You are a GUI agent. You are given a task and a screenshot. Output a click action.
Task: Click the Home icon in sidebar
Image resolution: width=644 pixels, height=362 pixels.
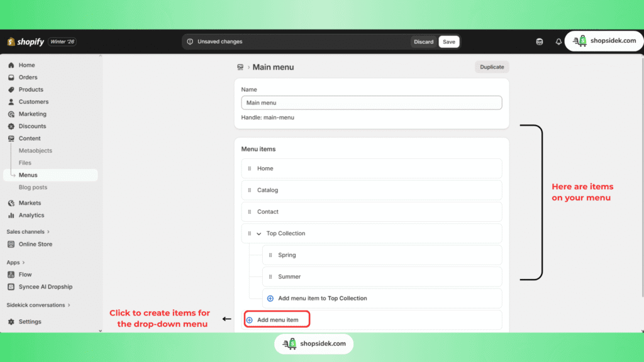click(11, 65)
